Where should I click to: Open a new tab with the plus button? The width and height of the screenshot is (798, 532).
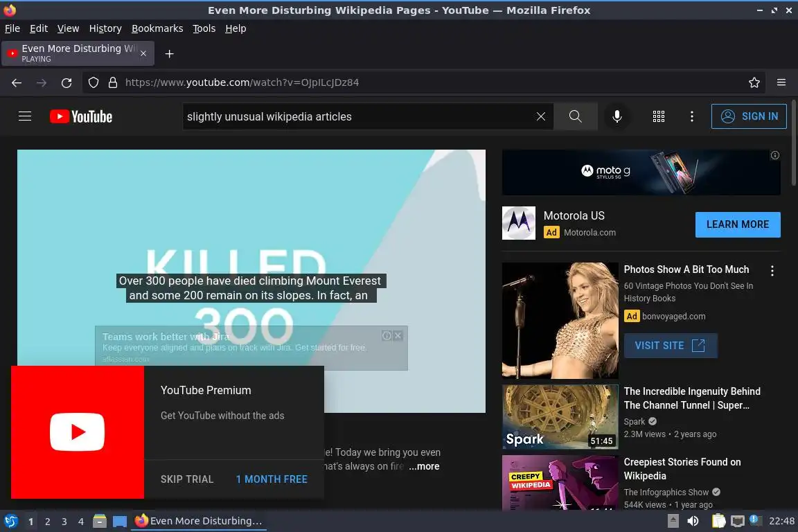pyautogui.click(x=170, y=53)
